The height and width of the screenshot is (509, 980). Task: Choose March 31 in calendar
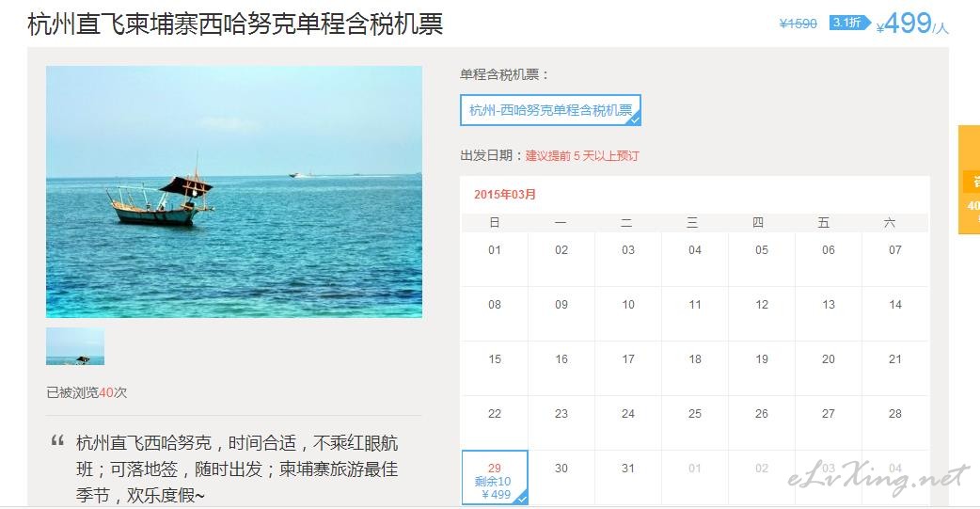[628, 477]
